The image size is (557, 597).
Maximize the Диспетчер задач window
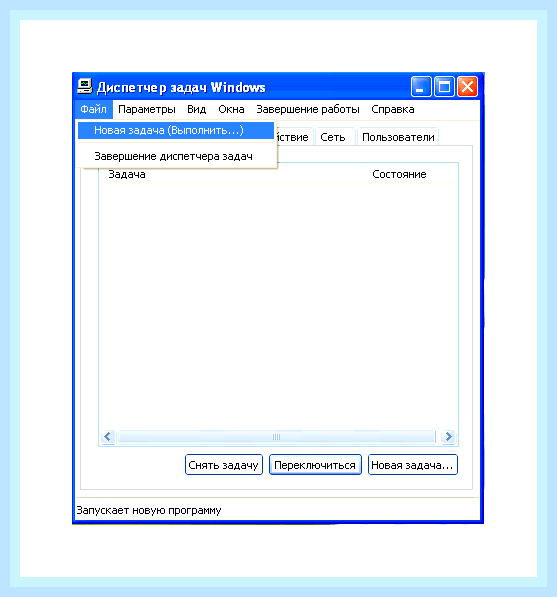[x=444, y=87]
